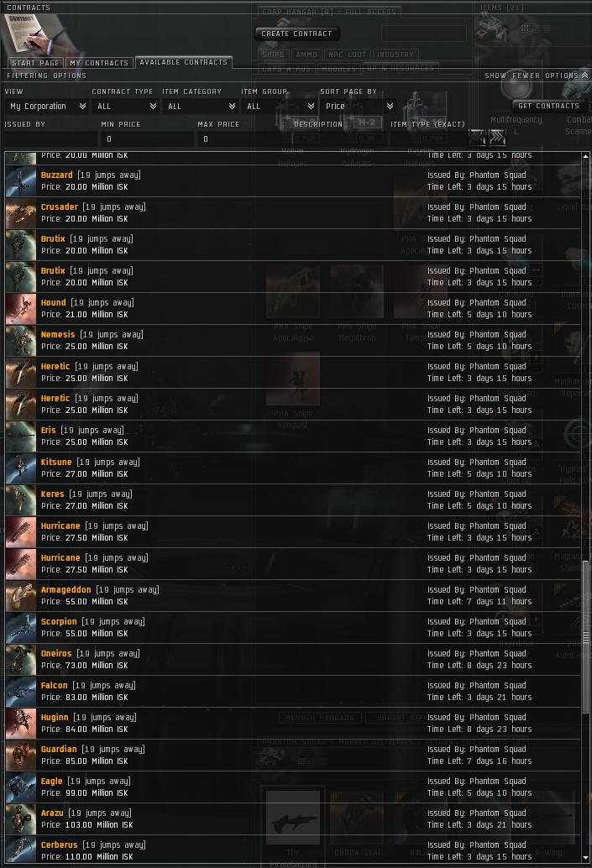The image size is (592, 868).
Task: Click the Nemesis ship icon
Action: pyautogui.click(x=21, y=341)
